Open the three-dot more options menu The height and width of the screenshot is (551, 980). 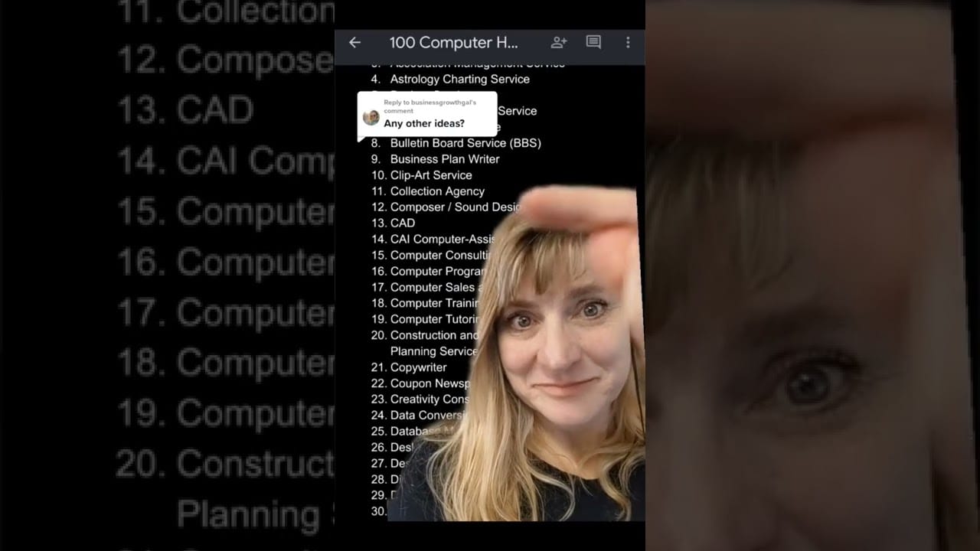click(628, 43)
